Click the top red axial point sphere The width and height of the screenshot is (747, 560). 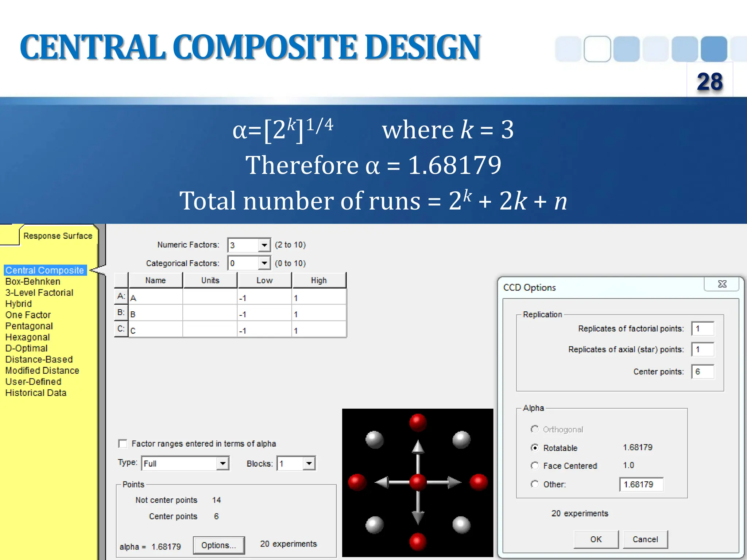418,422
